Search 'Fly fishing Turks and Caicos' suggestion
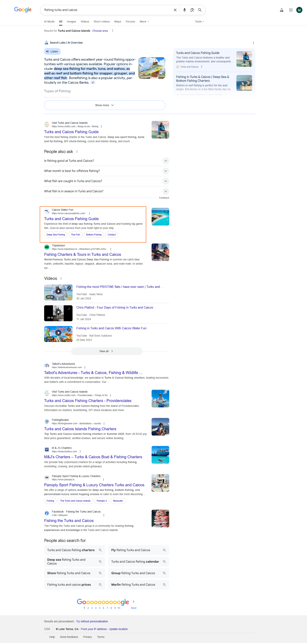The width and height of the screenshot is (307, 644). coord(139,550)
